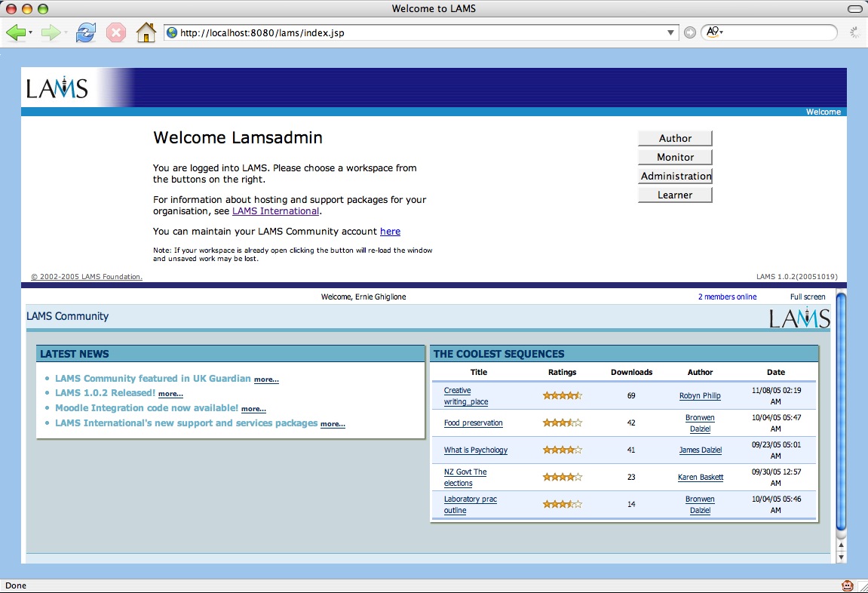868x593 pixels.
Task: Open the Author workspace
Action: pyautogui.click(x=675, y=138)
